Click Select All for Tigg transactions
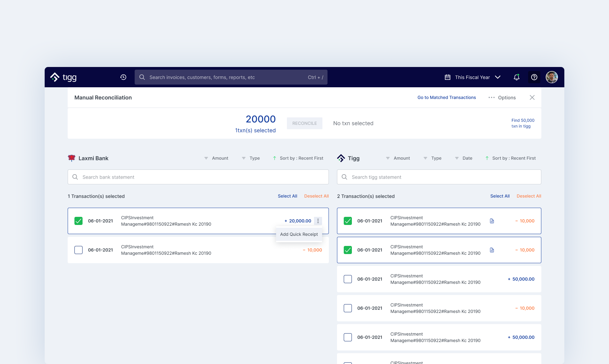Image resolution: width=609 pixels, height=364 pixels. click(x=500, y=196)
